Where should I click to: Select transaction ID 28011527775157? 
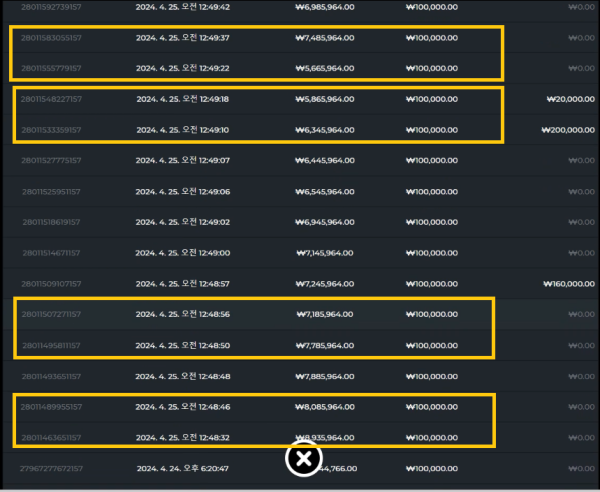(x=51, y=160)
